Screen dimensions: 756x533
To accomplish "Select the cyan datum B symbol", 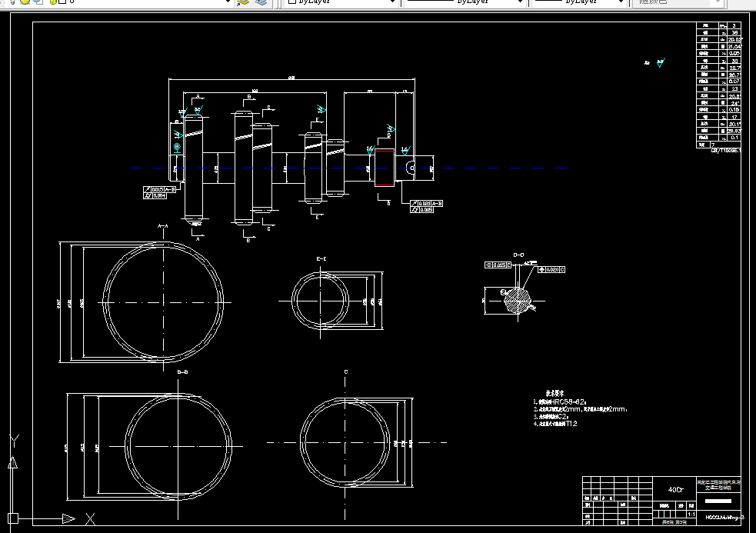I will [177, 147].
